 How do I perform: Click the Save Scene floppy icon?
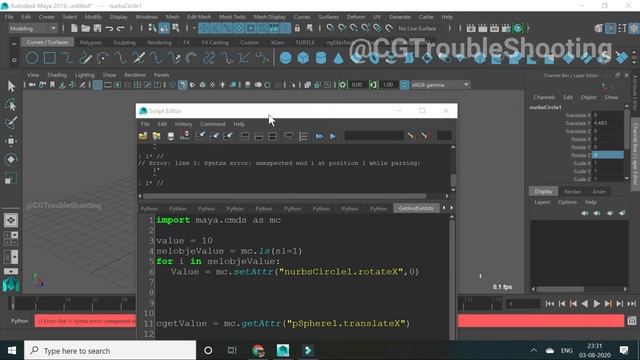97,28
